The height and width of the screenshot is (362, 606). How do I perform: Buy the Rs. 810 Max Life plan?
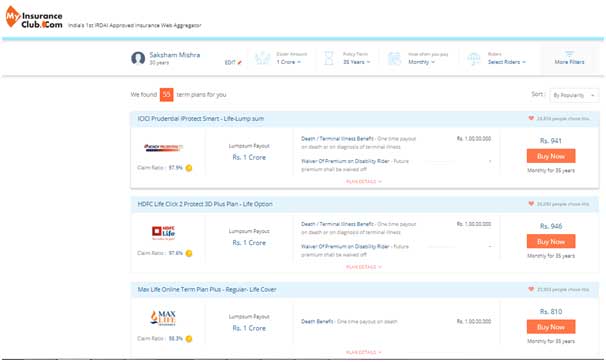click(551, 327)
